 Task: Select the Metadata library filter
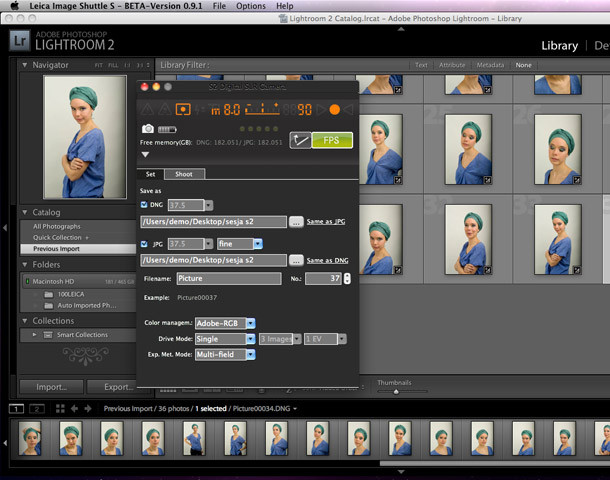[x=490, y=65]
